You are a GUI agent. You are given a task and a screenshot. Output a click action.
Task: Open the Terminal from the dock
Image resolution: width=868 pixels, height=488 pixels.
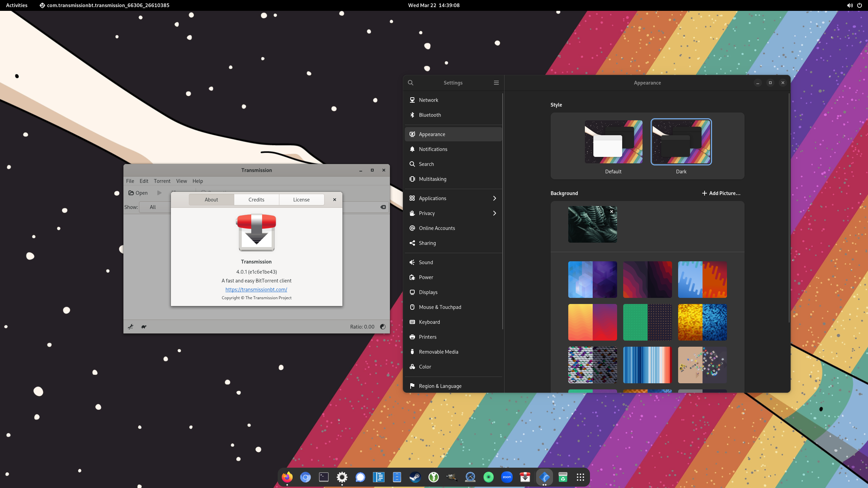[x=324, y=477]
